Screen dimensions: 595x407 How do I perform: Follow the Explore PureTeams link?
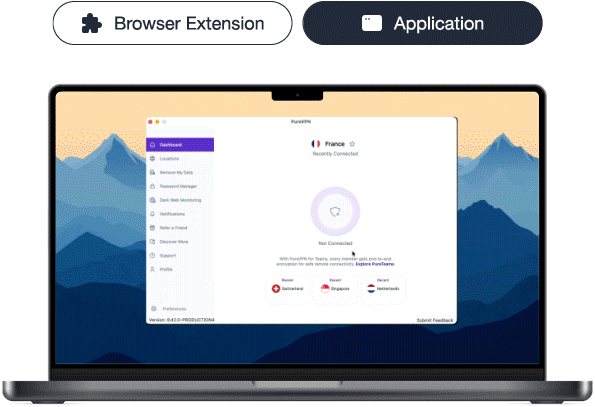coord(375,264)
